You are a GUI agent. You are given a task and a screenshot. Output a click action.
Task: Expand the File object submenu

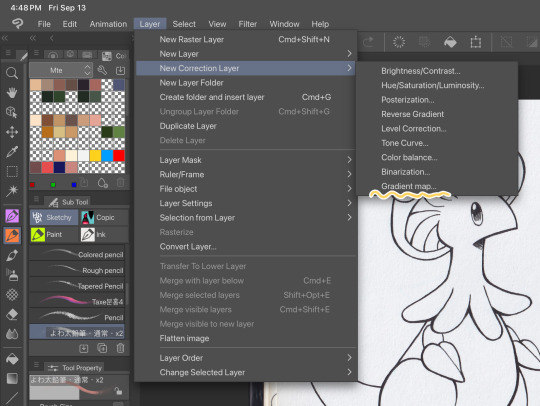(245, 189)
